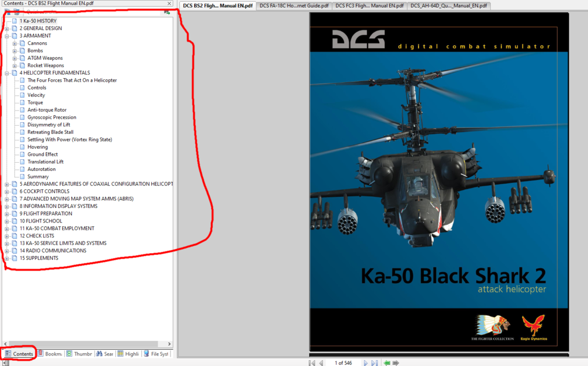Switch to DCS_AH-64D Manual tab
The width and height of the screenshot is (588, 366).
449,6
